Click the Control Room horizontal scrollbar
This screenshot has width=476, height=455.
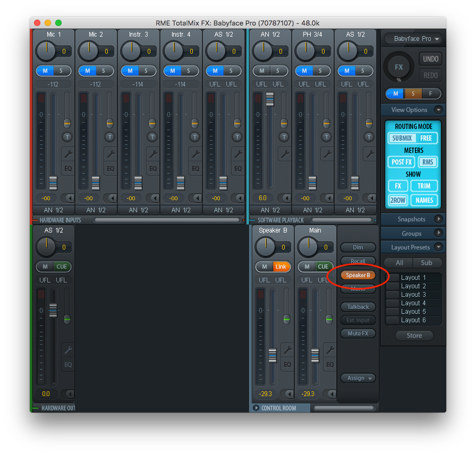pyautogui.click(x=344, y=408)
